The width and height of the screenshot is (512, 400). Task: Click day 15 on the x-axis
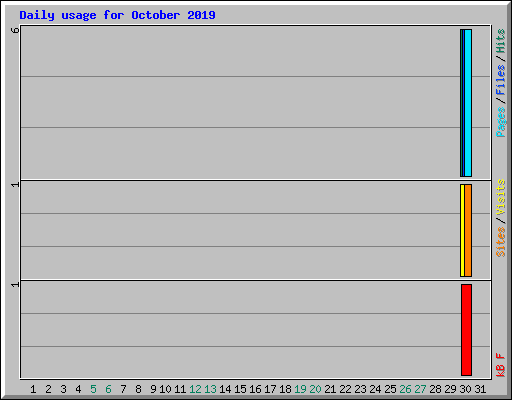(x=240, y=389)
